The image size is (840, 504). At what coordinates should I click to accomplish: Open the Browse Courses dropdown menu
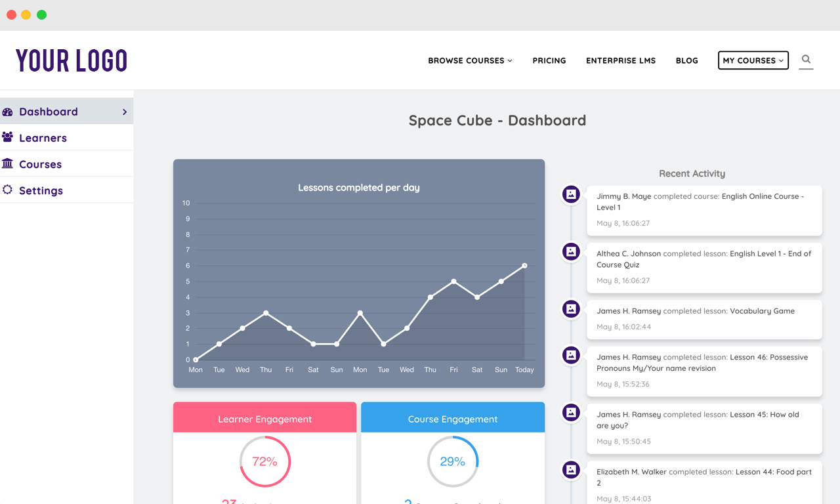point(470,60)
